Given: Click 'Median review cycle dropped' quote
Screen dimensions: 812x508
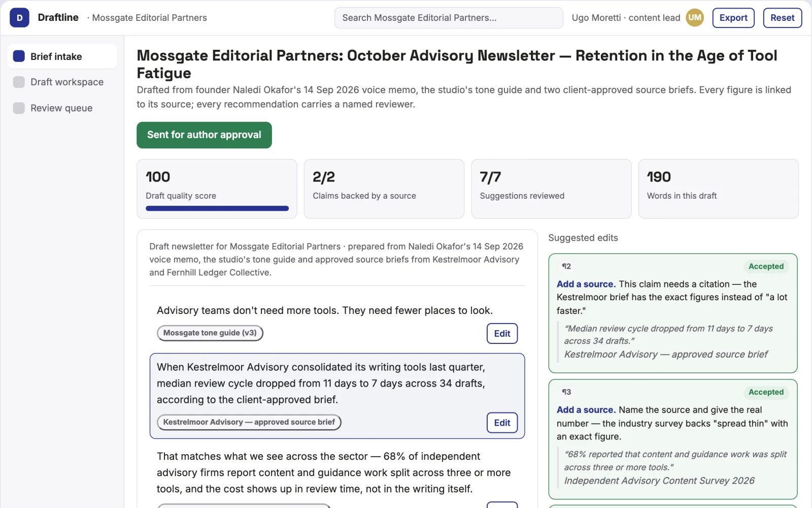Looking at the screenshot, I should click(668, 335).
